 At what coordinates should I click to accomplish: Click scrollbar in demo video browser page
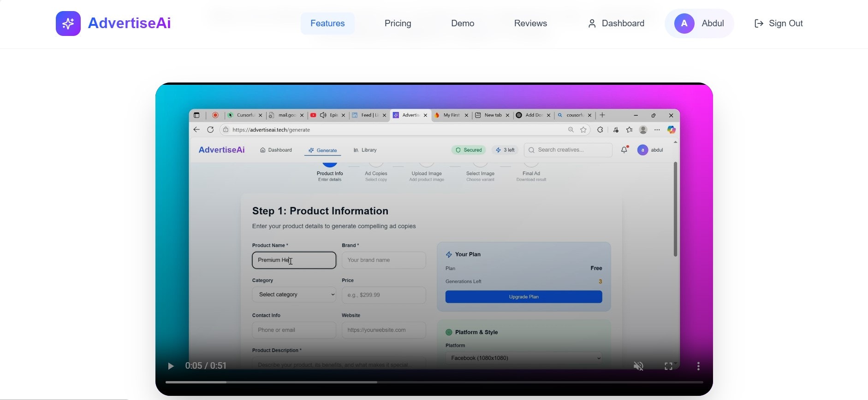675,209
